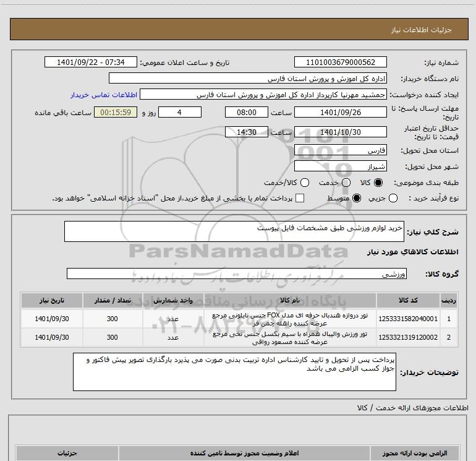Click the تعداد / مقدار column header
Screen dimensions: 476x461
pyautogui.click(x=113, y=301)
